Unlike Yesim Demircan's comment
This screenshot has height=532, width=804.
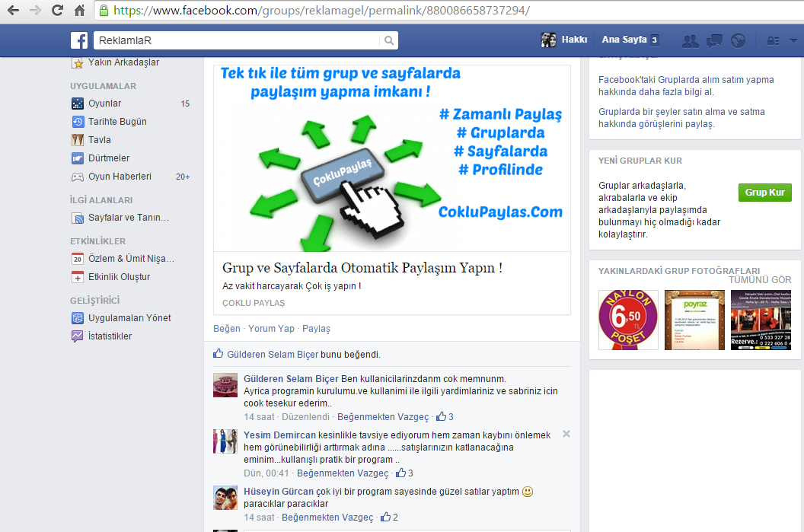pyautogui.click(x=343, y=473)
